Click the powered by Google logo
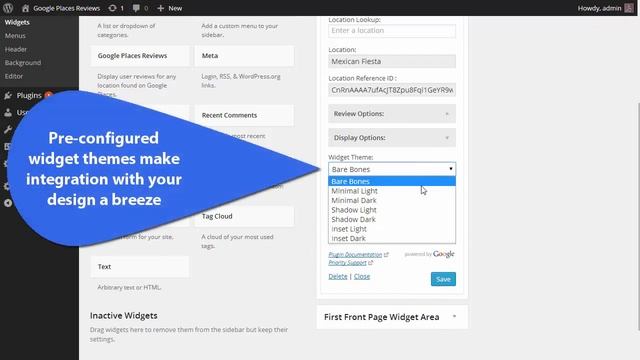 click(x=429, y=254)
